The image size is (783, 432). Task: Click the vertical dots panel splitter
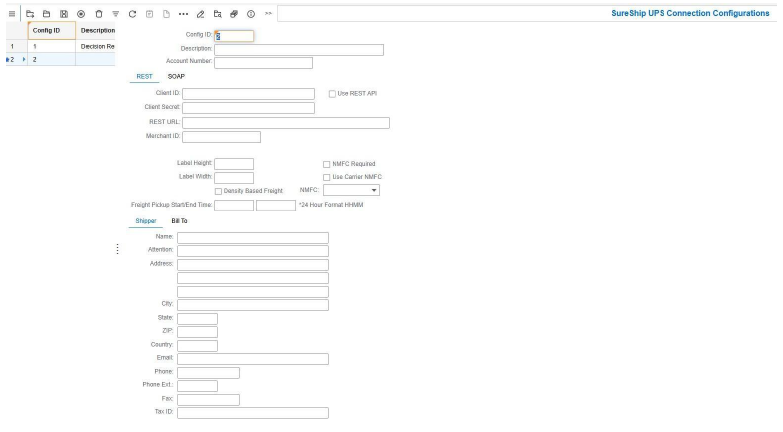pyautogui.click(x=119, y=249)
